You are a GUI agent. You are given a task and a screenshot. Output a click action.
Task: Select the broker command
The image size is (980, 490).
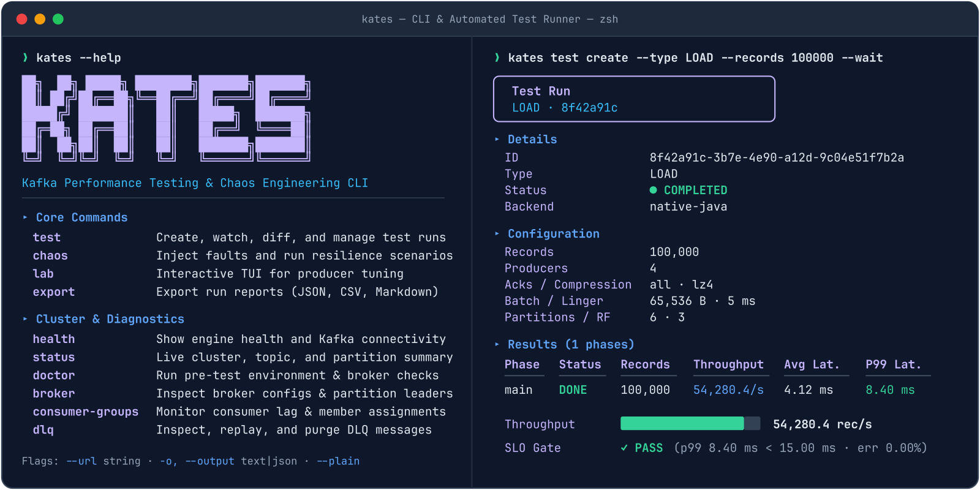(x=54, y=393)
